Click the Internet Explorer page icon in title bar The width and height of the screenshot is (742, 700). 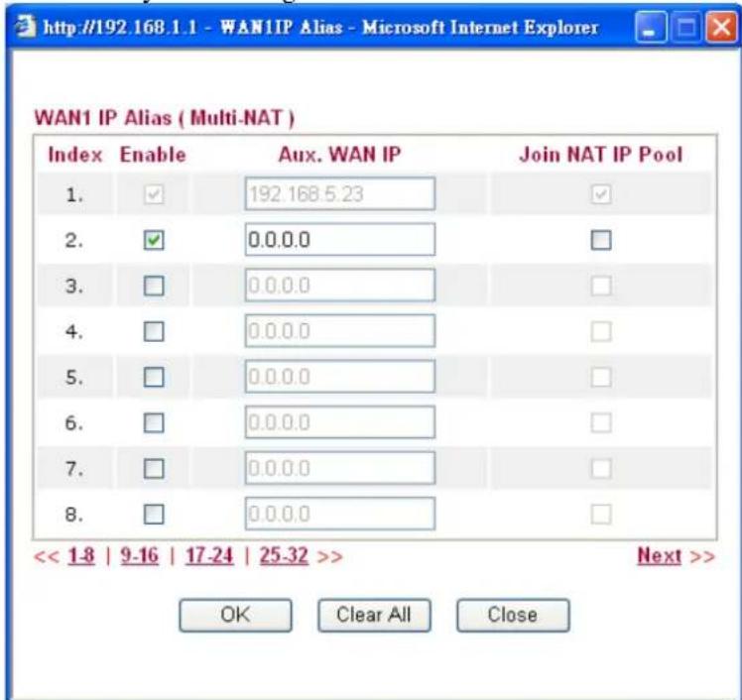click(25, 27)
